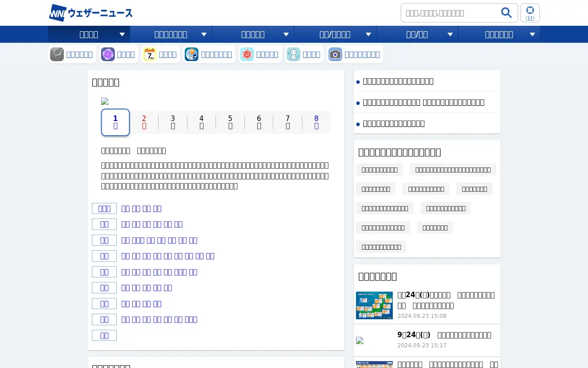This screenshot has height=368, width=588.
Task: Click the magnifying glass search icon
Action: click(x=506, y=13)
